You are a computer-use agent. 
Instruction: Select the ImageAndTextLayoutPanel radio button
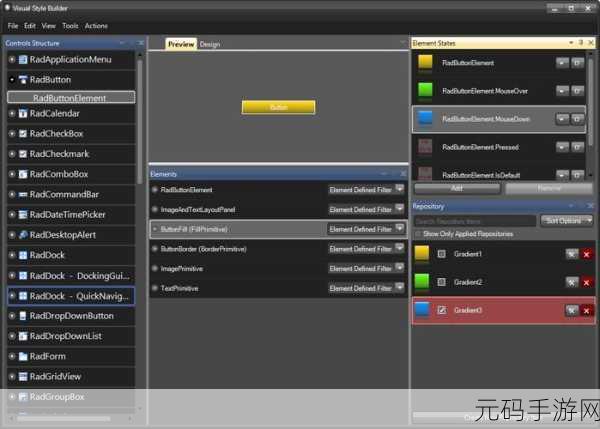(x=155, y=209)
